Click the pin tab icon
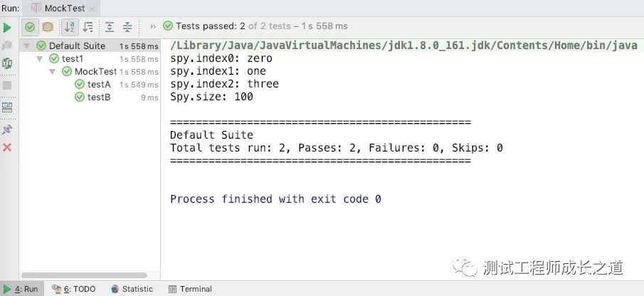Screen dimensions: 644x296 [x=7, y=129]
